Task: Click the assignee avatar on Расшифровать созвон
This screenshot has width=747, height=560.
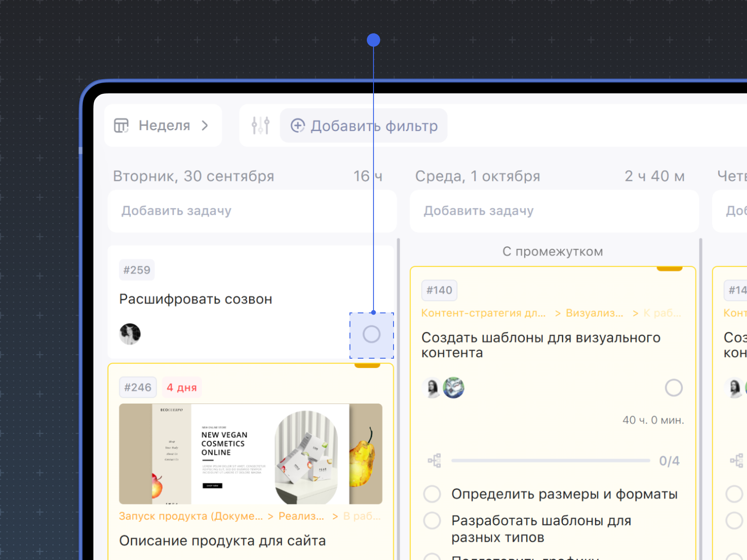Action: click(130, 334)
